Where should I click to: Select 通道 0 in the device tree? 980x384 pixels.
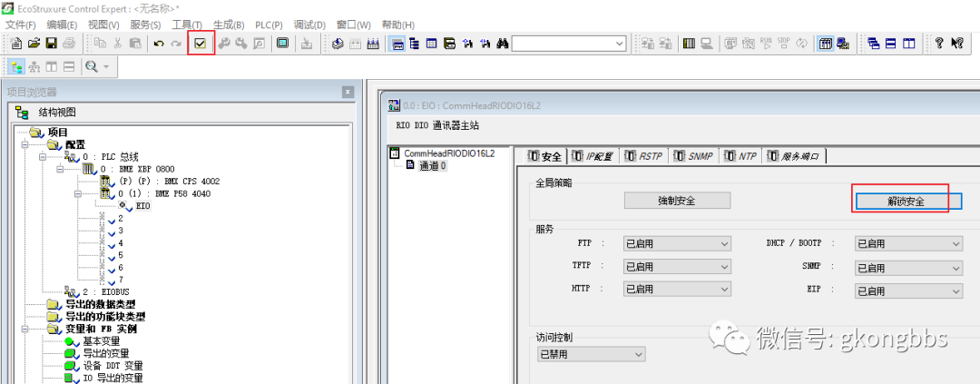[x=433, y=166]
